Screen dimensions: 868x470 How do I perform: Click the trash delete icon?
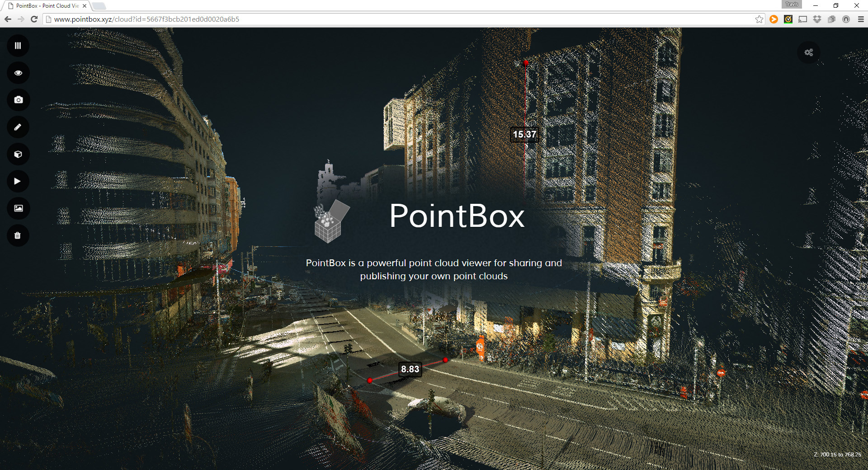(18, 235)
